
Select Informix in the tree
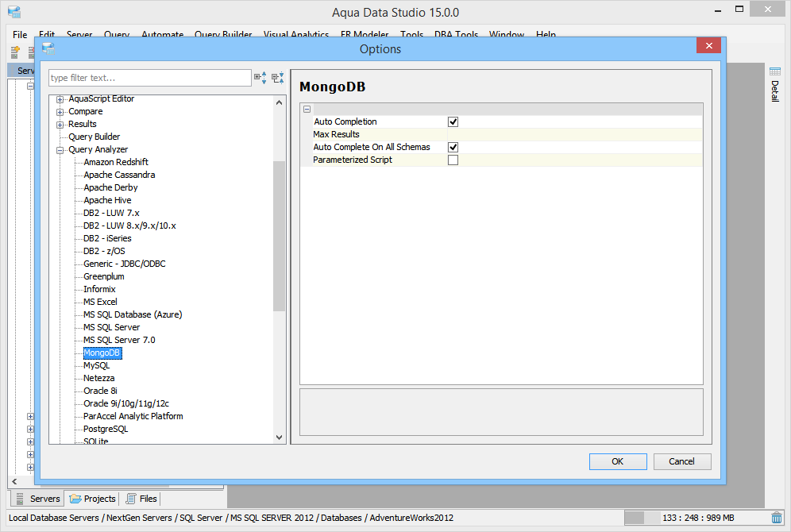pos(99,289)
